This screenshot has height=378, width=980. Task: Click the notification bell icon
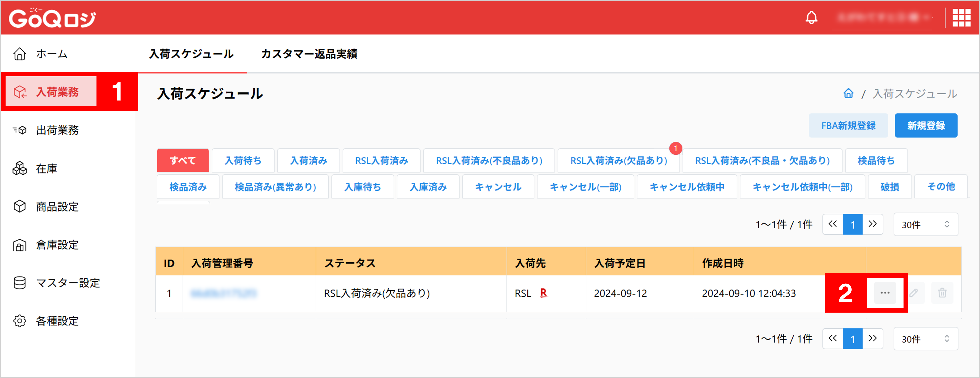[x=811, y=18]
